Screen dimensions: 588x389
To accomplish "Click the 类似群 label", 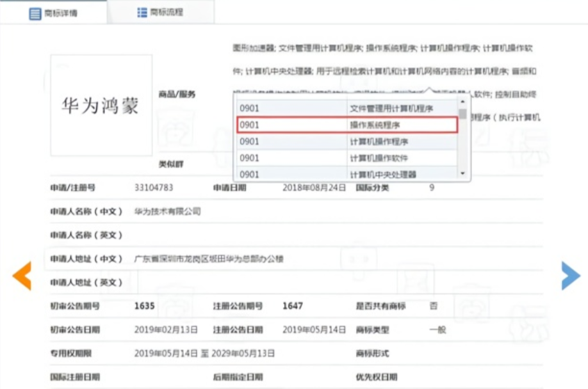I will [x=171, y=164].
